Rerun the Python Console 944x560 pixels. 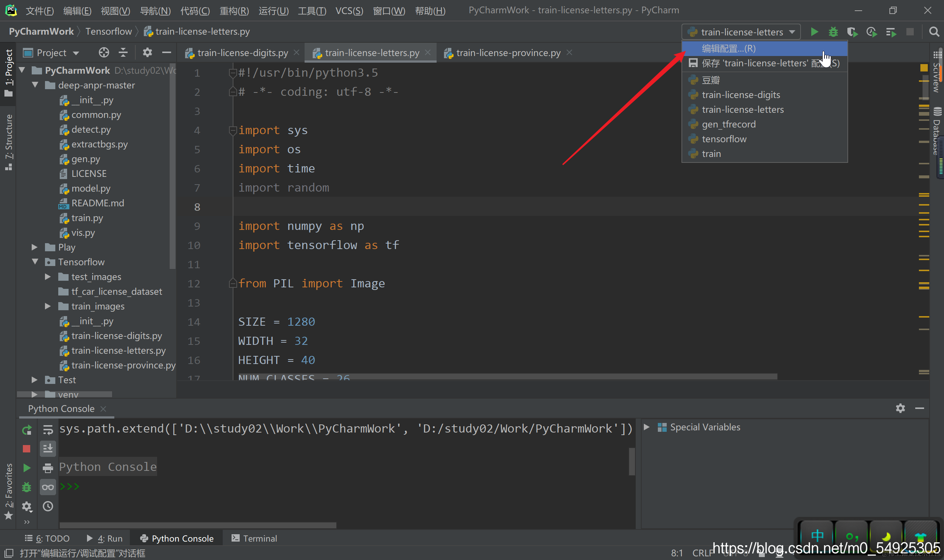click(27, 430)
